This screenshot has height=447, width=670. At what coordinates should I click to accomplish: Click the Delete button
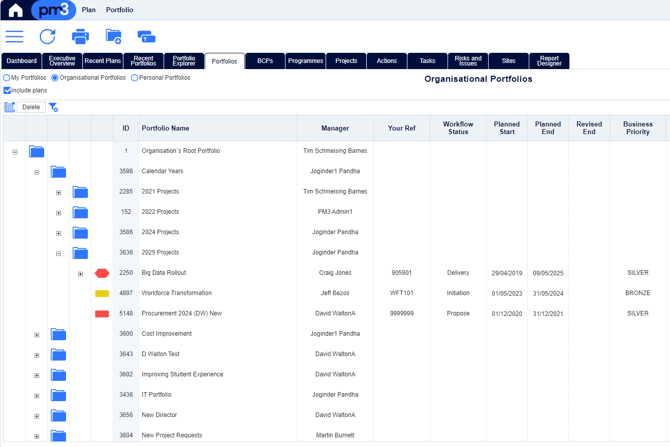[x=31, y=107]
